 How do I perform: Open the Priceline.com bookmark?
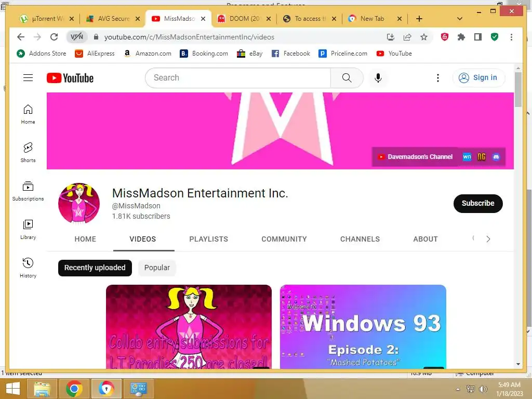[x=343, y=54]
